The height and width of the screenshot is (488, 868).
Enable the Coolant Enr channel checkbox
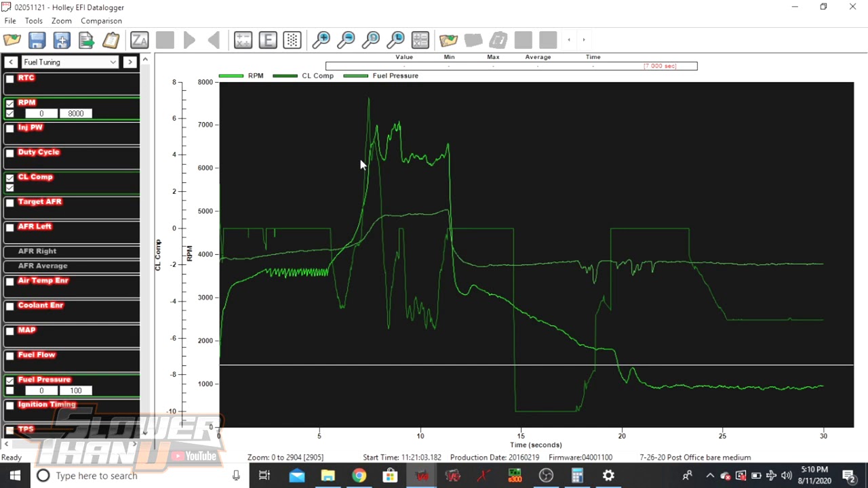pyautogui.click(x=9, y=306)
